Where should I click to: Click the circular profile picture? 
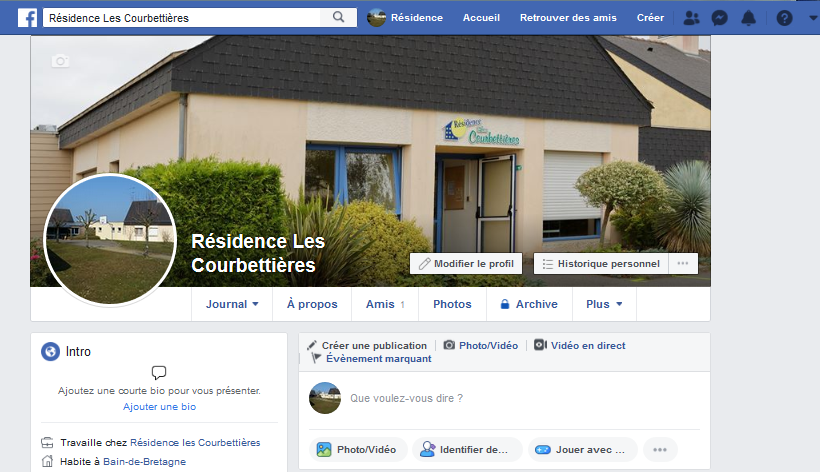[x=110, y=240]
